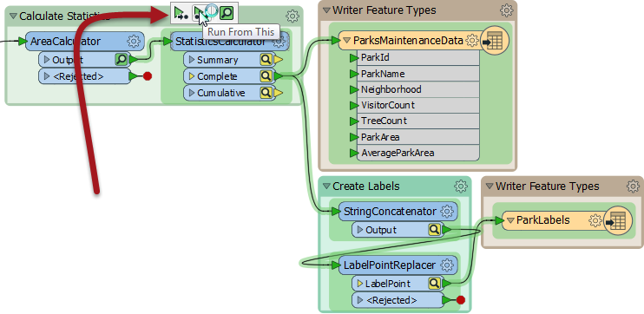Select the ParkLabels feature type title
Viewport: 644px width, 314px height.
click(x=543, y=220)
